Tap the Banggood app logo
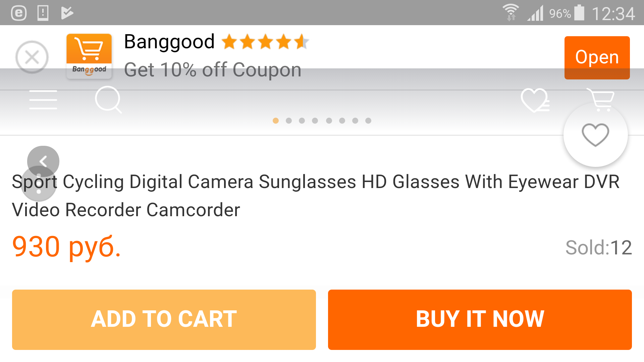644x362 pixels. click(89, 56)
